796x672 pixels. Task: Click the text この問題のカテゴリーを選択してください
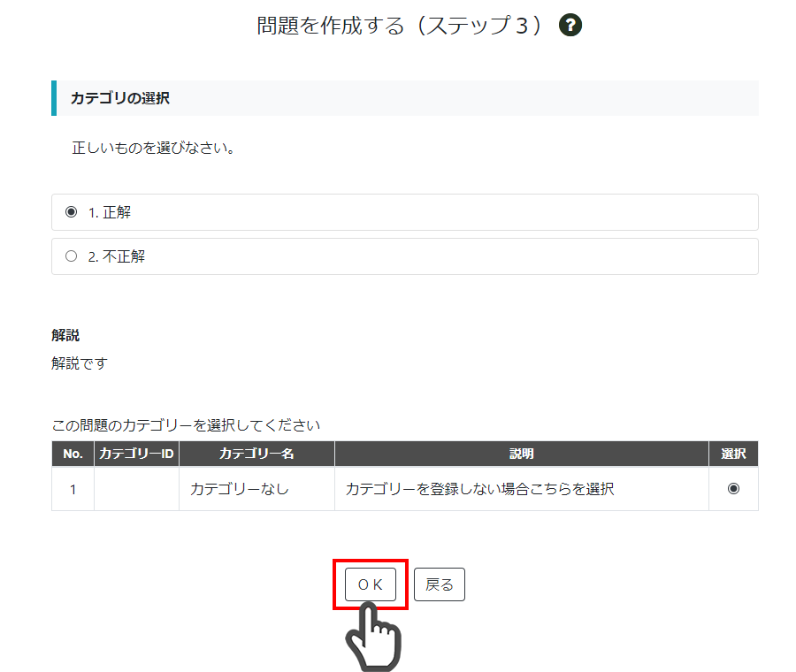[186, 424]
